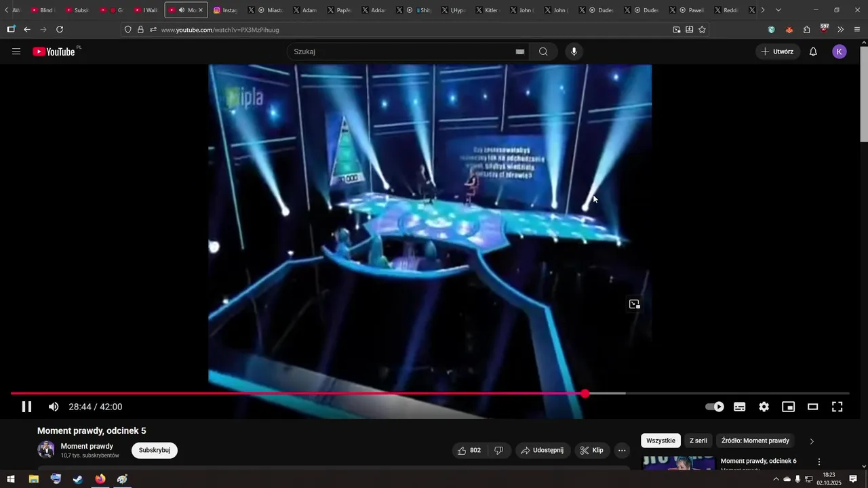
Task: Open the Windows Start menu
Action: (11, 479)
